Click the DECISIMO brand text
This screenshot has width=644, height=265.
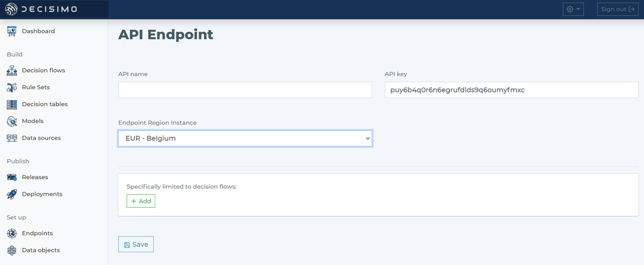tap(49, 9)
